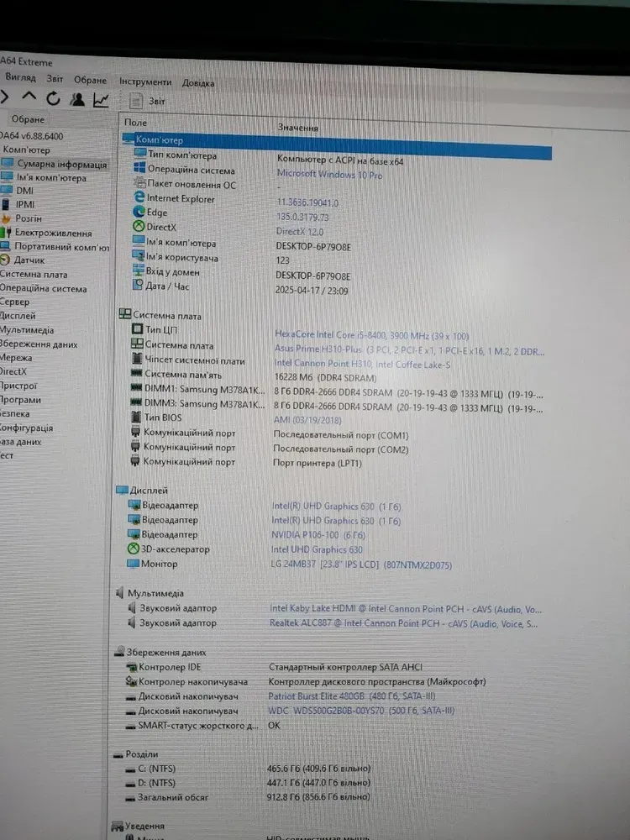This screenshot has width=630, height=840.
Task: Click the Значення column header
Action: click(297, 127)
